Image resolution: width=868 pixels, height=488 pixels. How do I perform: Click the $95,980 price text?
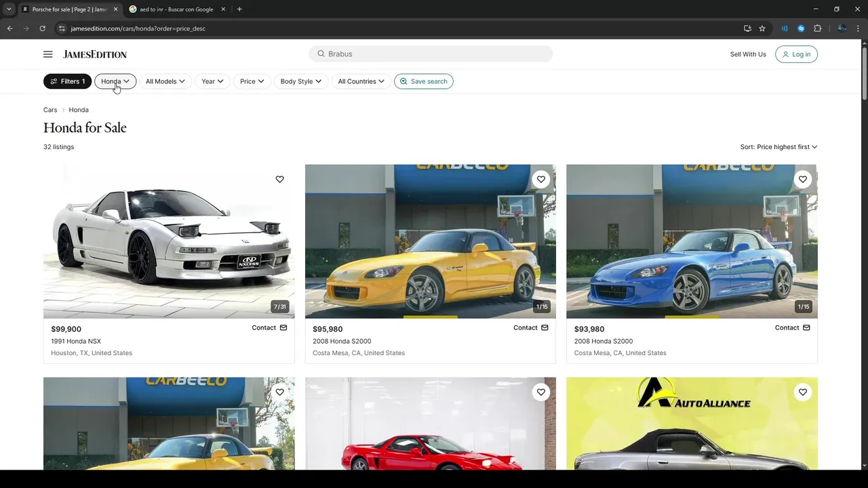point(328,329)
